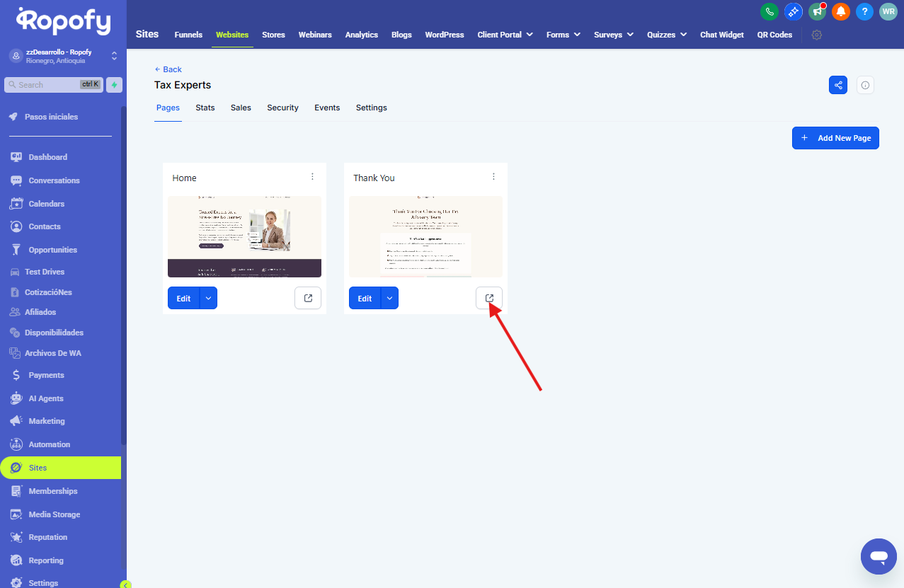
Task: Open Home page three-dot menu
Action: 312,177
